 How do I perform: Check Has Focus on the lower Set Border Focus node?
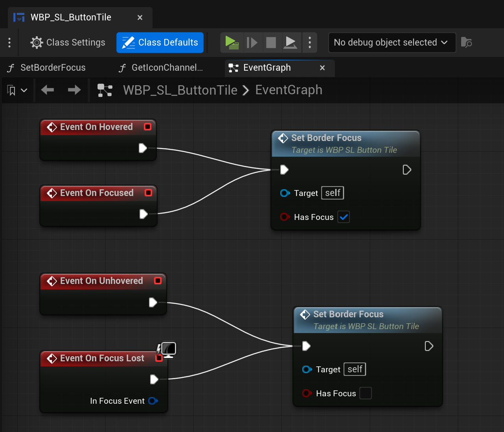click(x=366, y=393)
